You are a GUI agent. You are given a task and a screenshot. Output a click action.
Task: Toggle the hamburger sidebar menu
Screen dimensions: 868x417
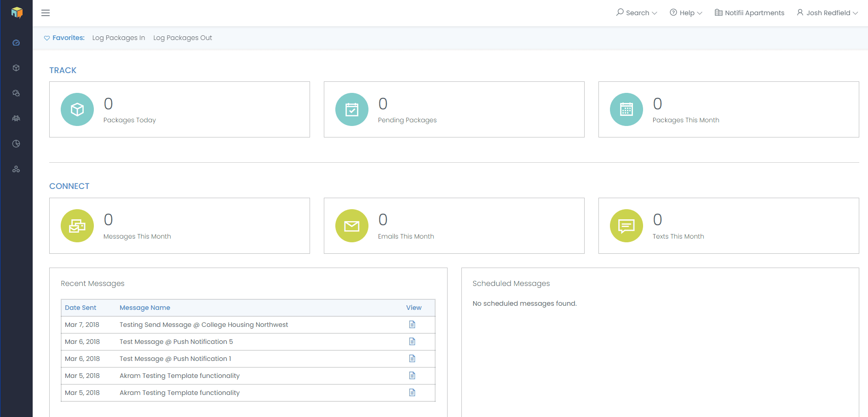pyautogui.click(x=46, y=13)
